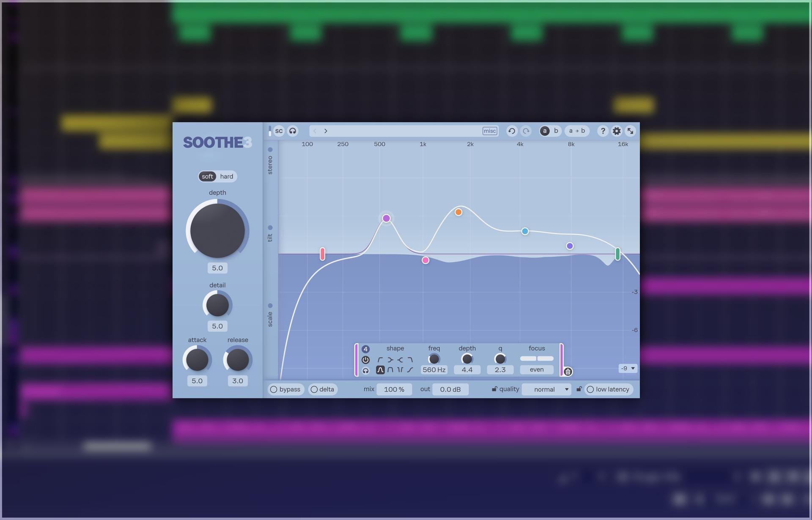This screenshot has height=520, width=812.
Task: Select the bell shape icon
Action: (380, 370)
